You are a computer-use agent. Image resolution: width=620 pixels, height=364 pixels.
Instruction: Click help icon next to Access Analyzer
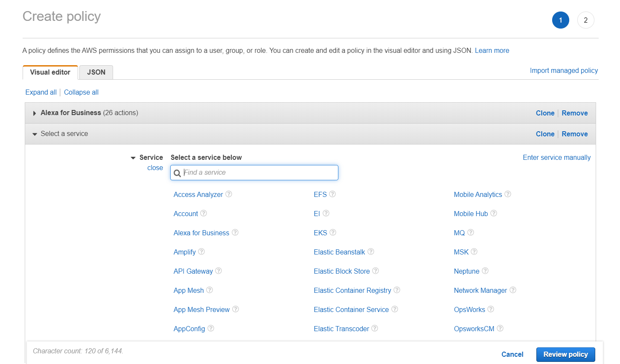coord(229,194)
